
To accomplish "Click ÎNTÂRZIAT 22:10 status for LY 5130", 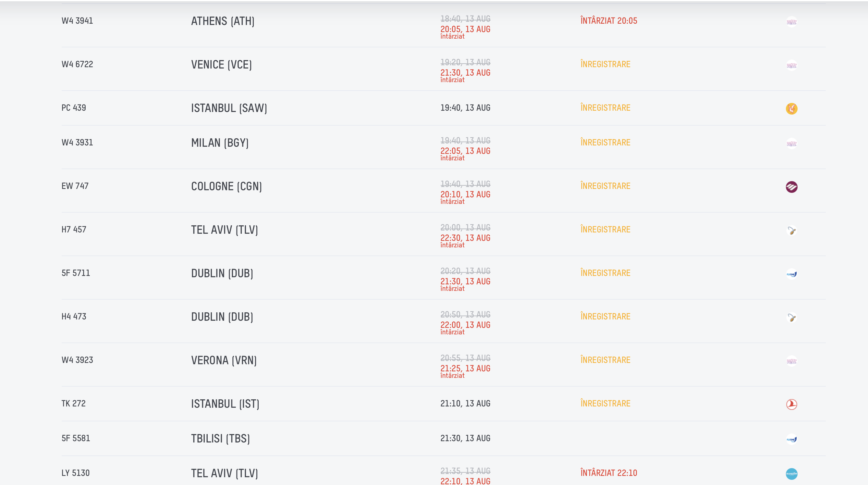I will point(608,473).
